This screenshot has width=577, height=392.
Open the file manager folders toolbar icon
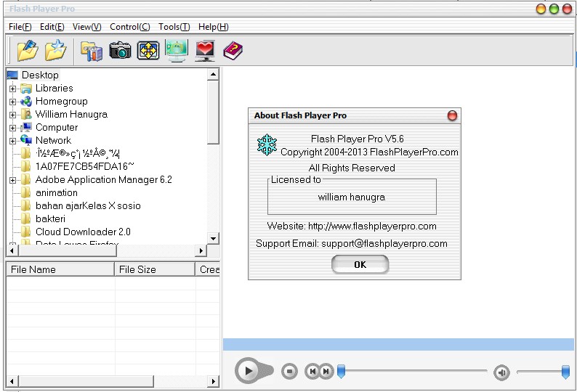tap(92, 51)
